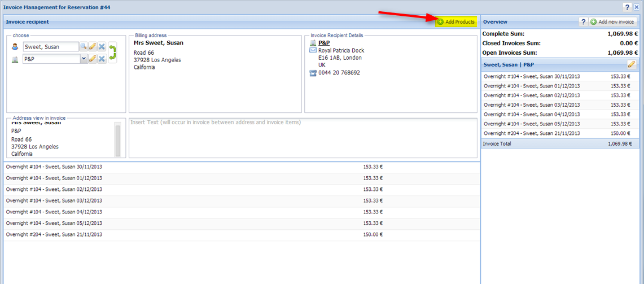This screenshot has width=644, height=284.
Task: Open the P&P link in recipient details
Action: [x=324, y=42]
